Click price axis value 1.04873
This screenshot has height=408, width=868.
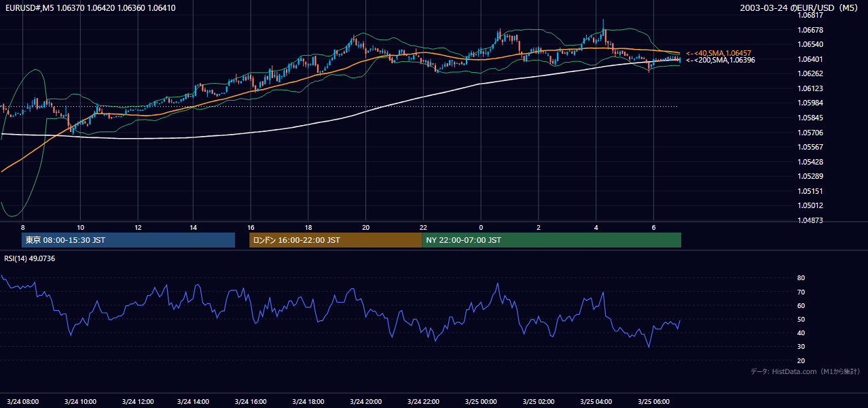810,221
